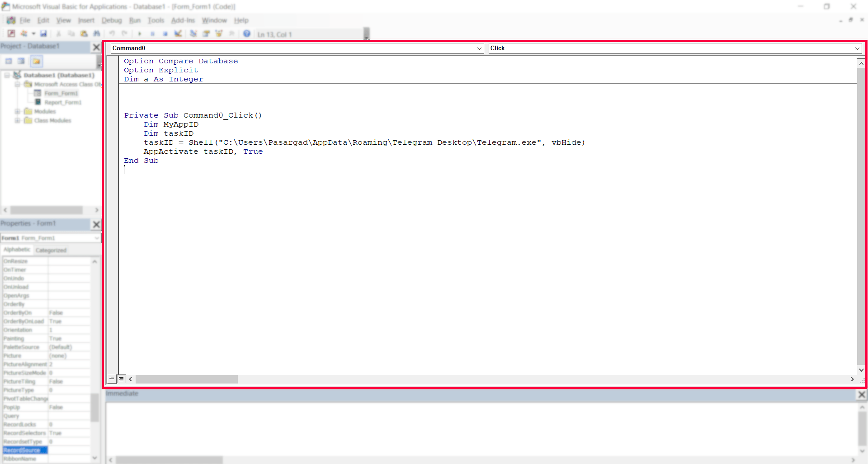This screenshot has width=868, height=464.
Task: Toggle Folders view in the Project Explorer
Action: [36, 61]
